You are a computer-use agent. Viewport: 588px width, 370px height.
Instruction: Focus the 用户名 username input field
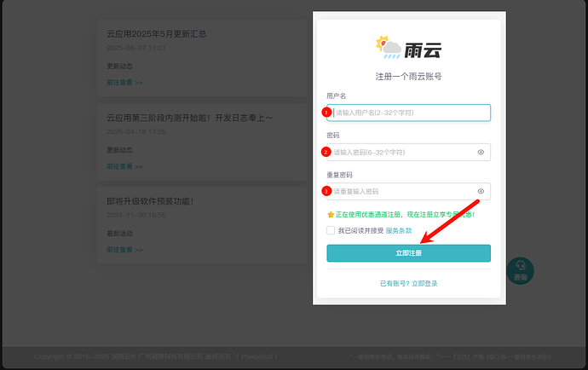(x=408, y=113)
